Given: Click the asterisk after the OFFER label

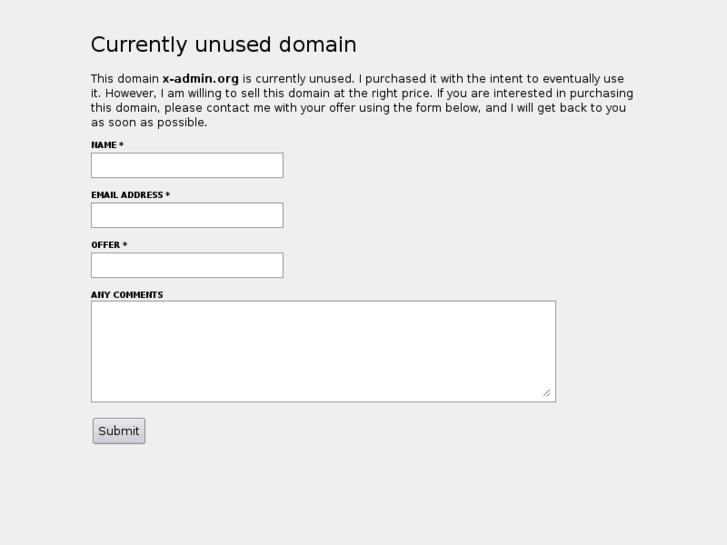Looking at the screenshot, I should [125, 245].
